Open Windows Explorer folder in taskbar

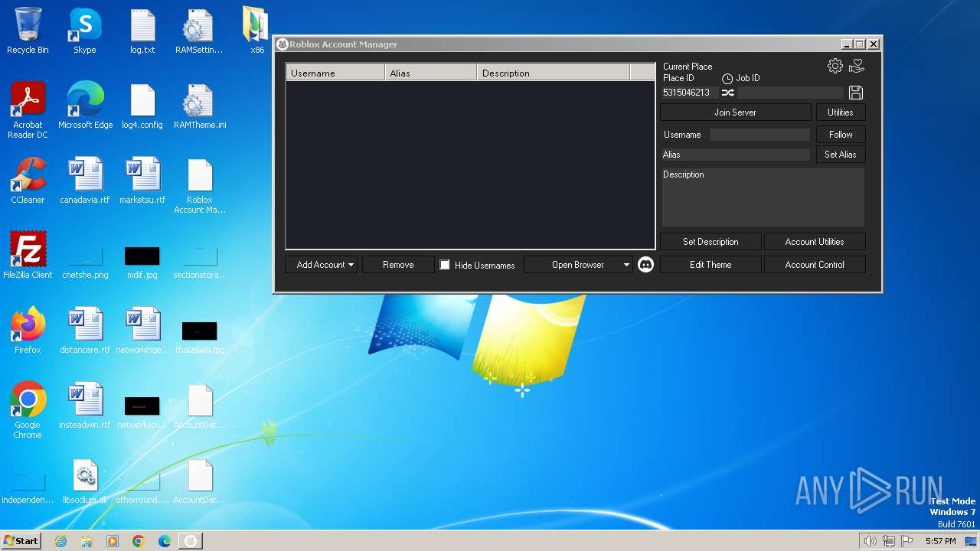87,541
